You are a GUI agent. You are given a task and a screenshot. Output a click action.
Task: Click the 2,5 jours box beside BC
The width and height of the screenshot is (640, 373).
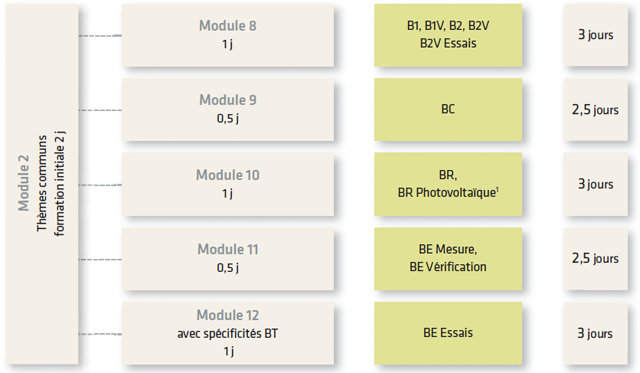596,110
